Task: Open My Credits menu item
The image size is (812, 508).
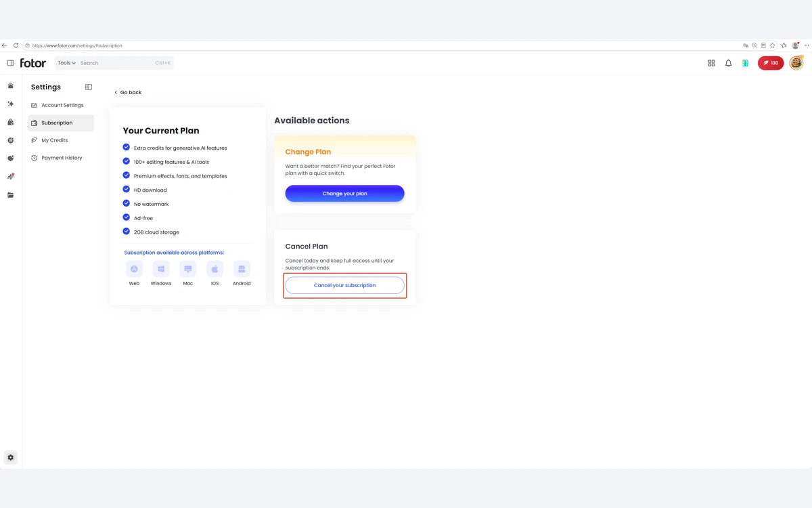Action: point(61,140)
